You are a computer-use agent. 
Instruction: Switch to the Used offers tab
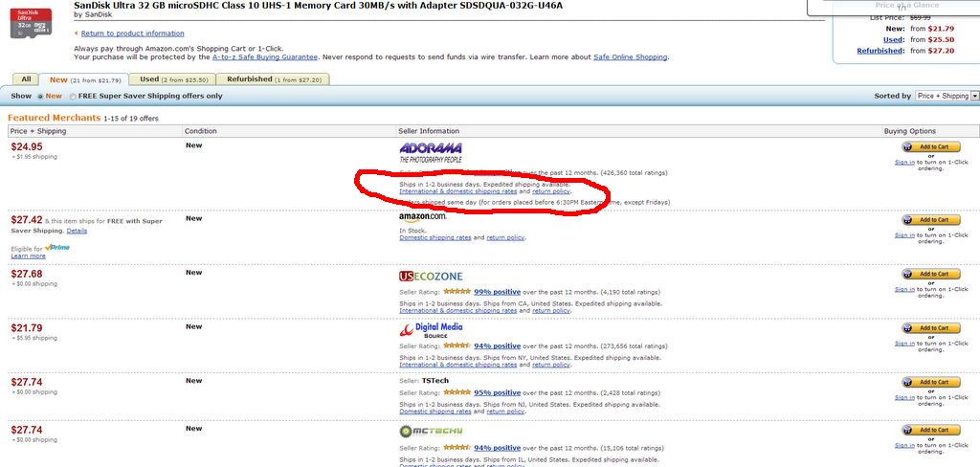click(x=172, y=79)
